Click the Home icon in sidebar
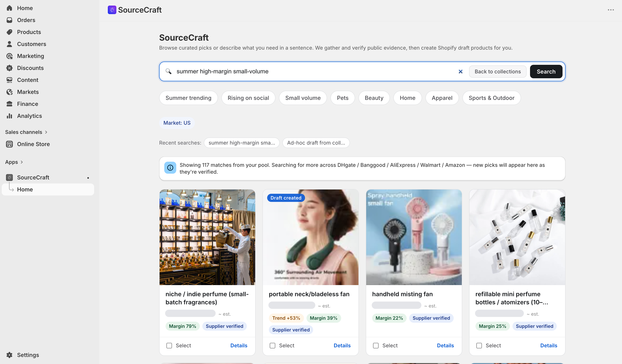The image size is (622, 364). point(9,8)
